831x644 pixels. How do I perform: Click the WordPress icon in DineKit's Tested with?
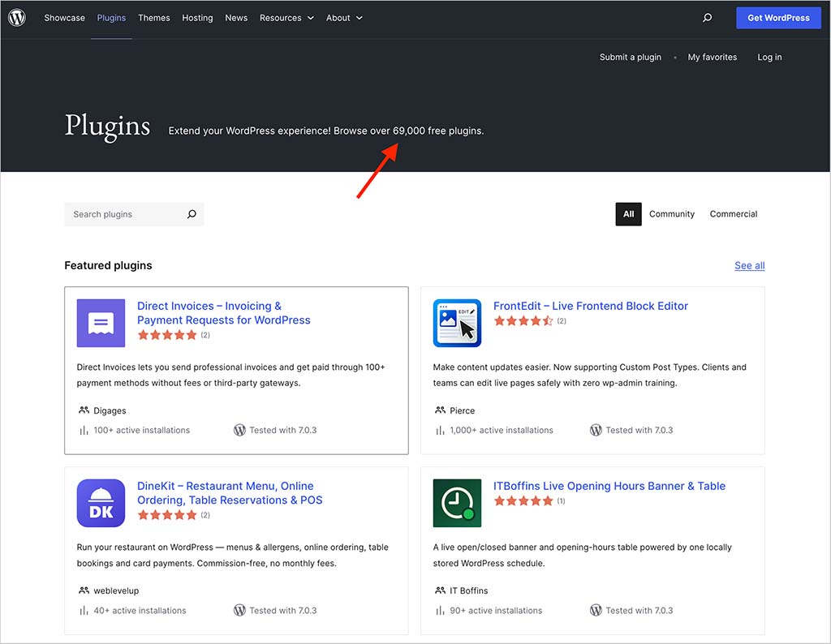click(239, 610)
